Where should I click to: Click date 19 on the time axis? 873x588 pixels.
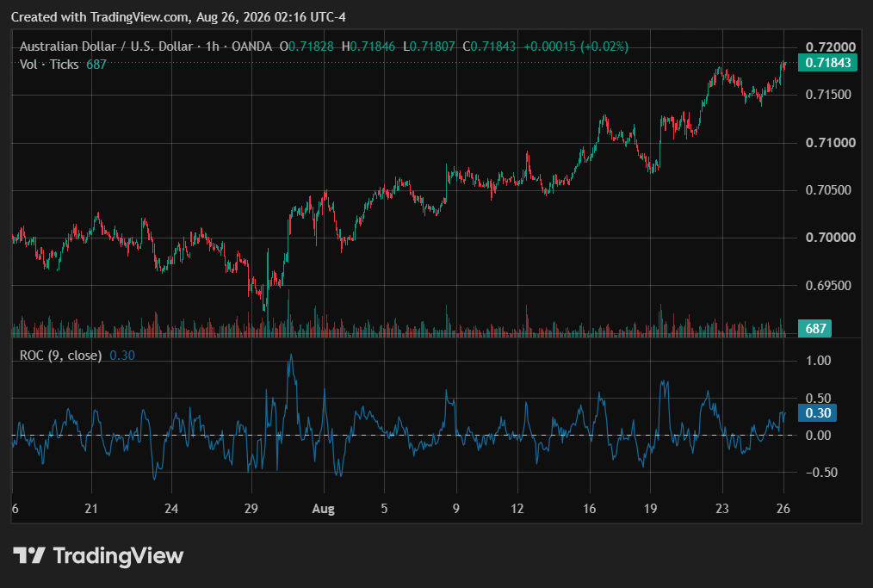650,509
